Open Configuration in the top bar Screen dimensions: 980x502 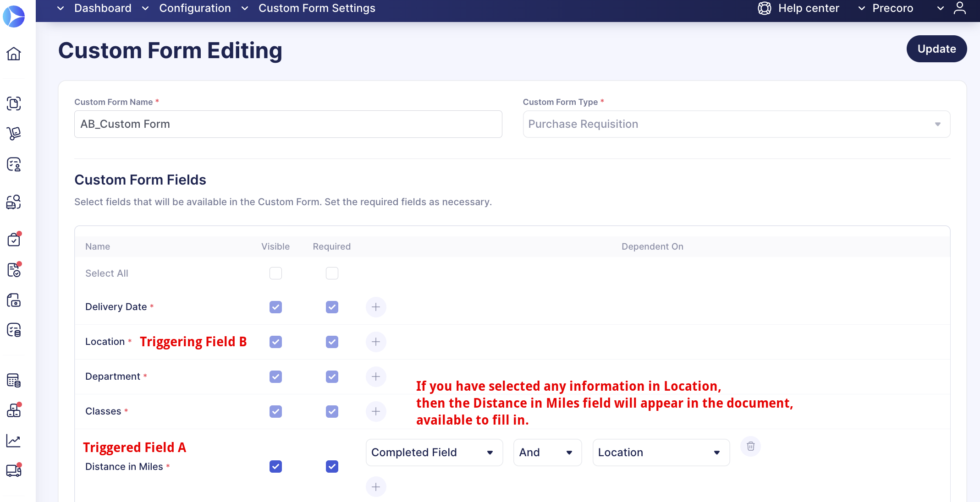195,8
